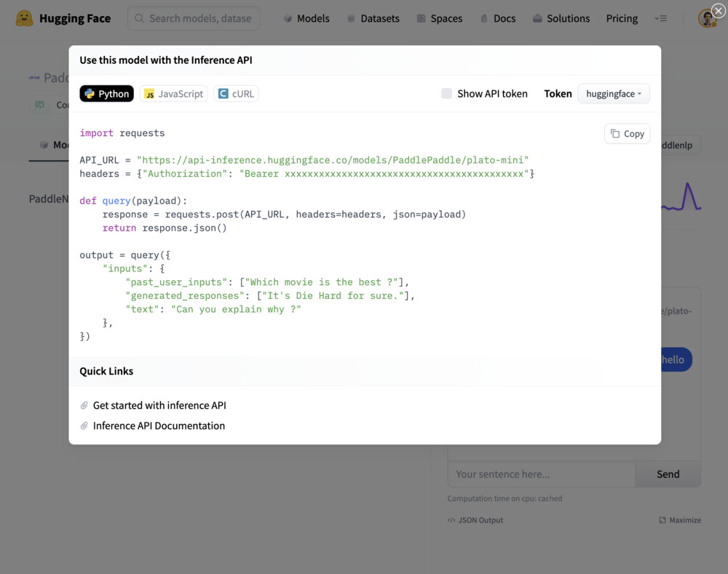Close the Inference API dialog

click(x=717, y=11)
